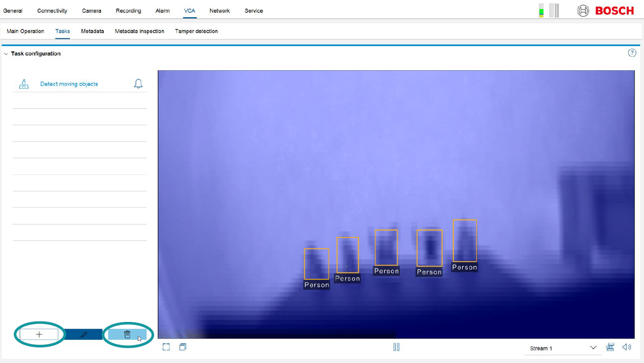Click the add task plus button

[x=39, y=334]
